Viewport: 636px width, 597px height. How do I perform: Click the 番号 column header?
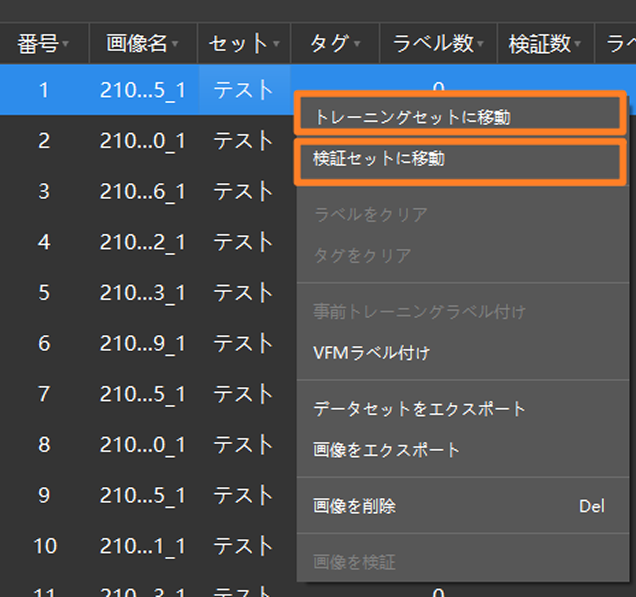(x=44, y=43)
